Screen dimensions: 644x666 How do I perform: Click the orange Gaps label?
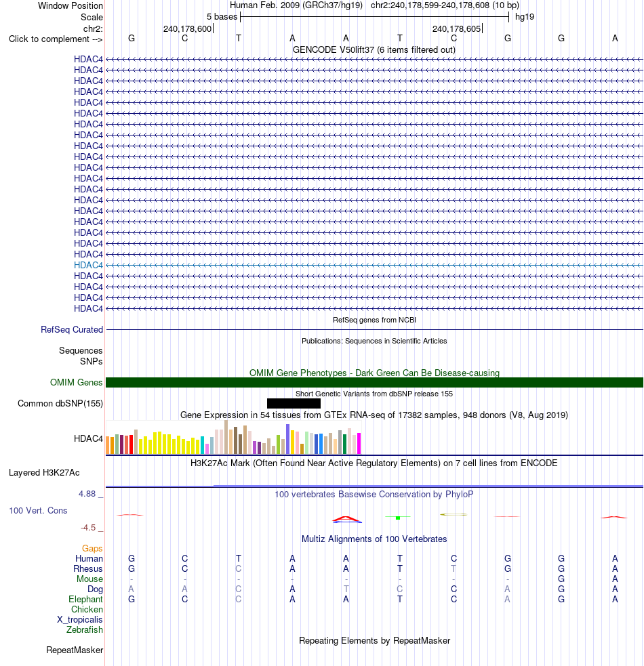[92, 548]
